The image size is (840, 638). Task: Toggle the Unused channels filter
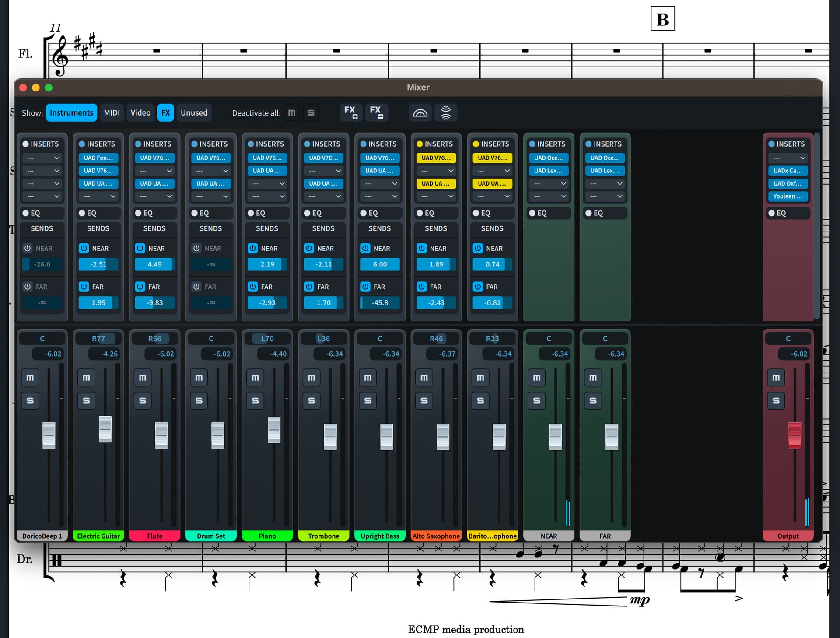pos(194,113)
